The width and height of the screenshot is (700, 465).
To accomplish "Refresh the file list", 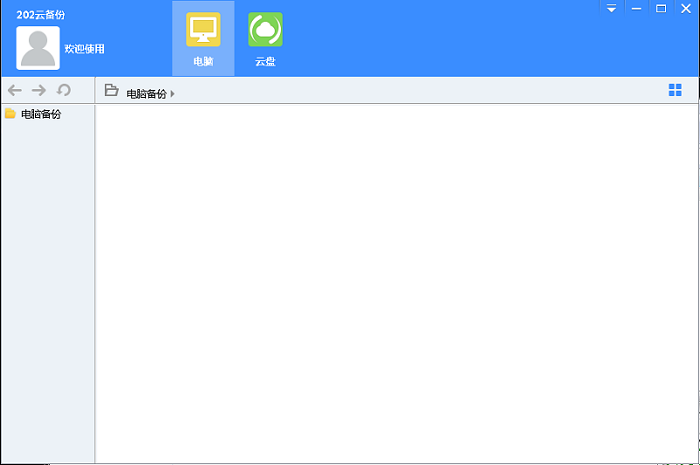I will [64, 90].
